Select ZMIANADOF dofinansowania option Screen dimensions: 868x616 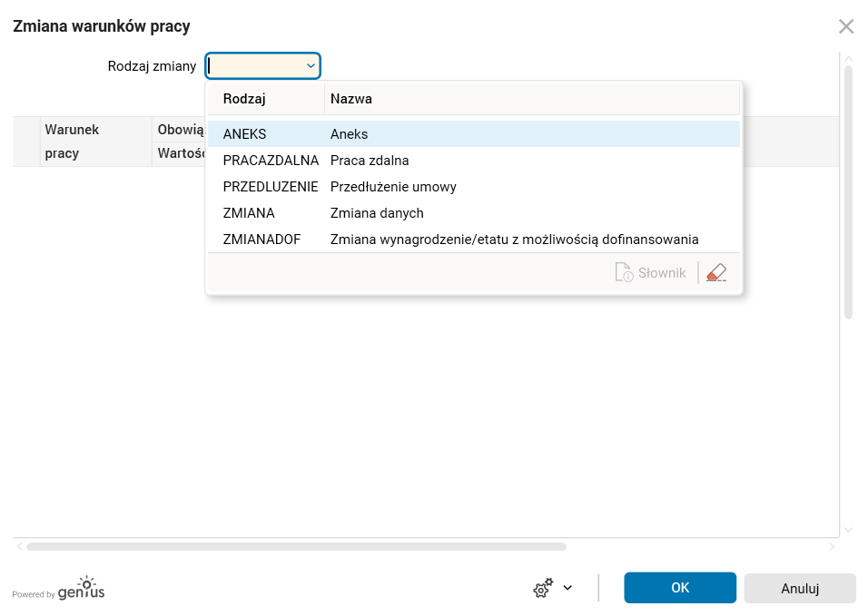473,240
